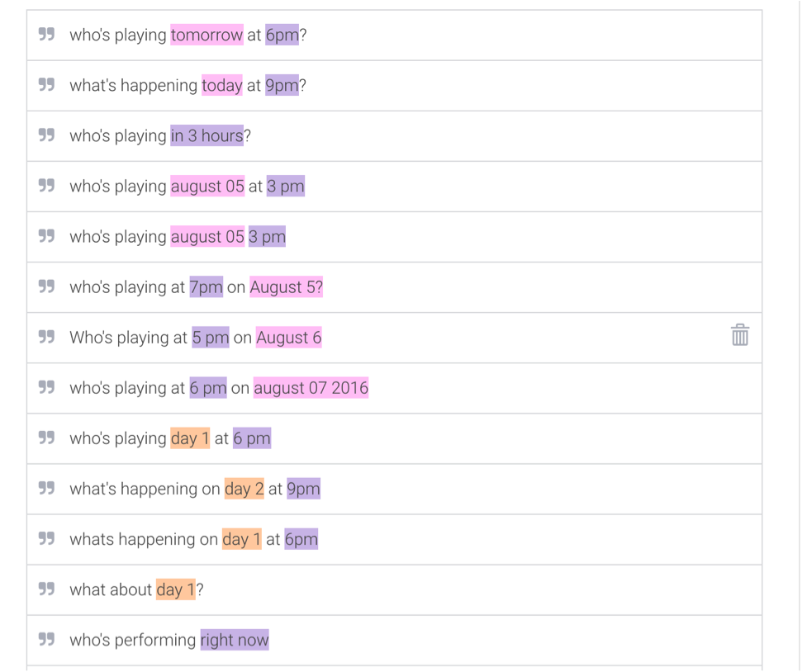Select orange "day 2" entity highlight
Image resolution: width=807 pixels, height=672 pixels.
tap(244, 489)
